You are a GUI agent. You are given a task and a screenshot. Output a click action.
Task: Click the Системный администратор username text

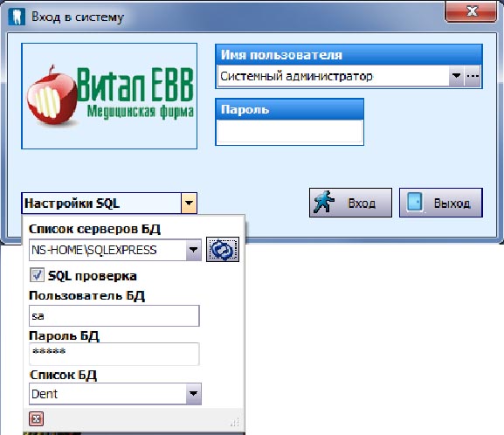pos(296,76)
